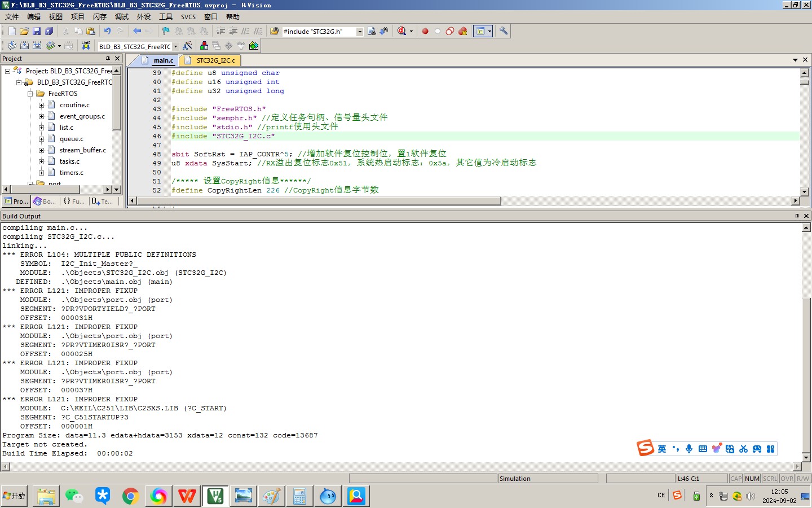Insert breakpoint red dot icon

(x=425, y=32)
